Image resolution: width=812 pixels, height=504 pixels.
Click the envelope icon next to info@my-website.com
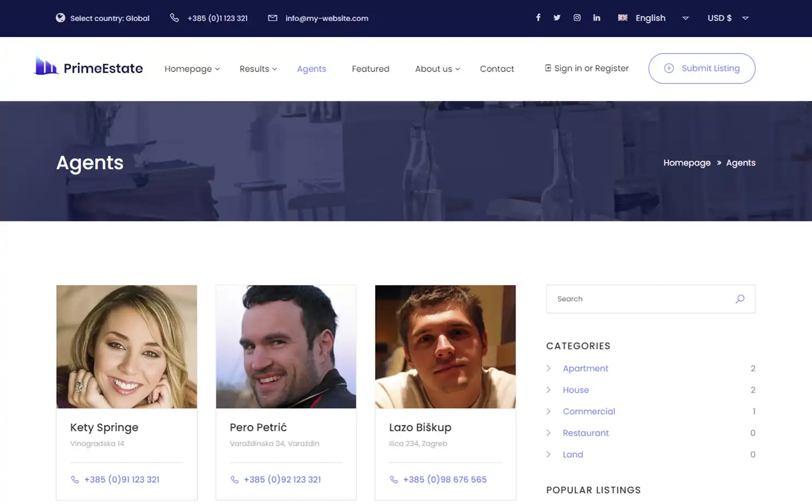pos(272,17)
